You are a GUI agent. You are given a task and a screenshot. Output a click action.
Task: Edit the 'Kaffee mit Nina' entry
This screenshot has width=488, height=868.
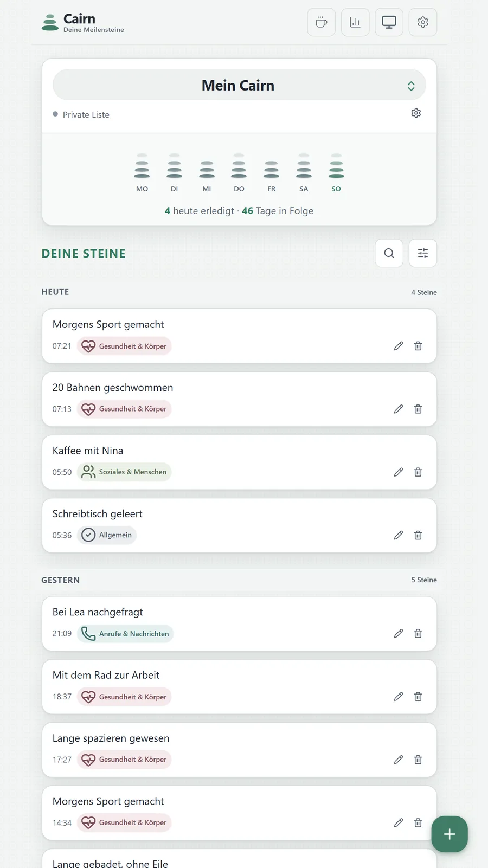(399, 472)
